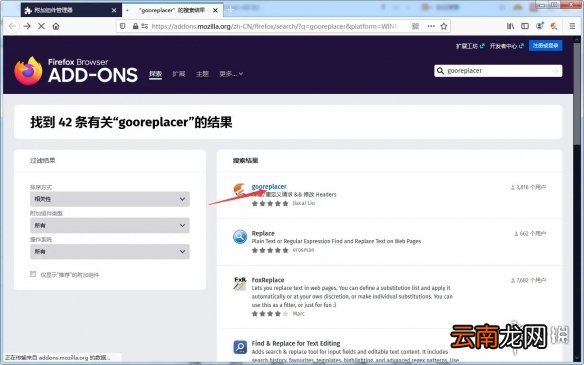Screen dimensions: 584x365
Task: Click the gooreplacer star rating
Action: [270, 203]
